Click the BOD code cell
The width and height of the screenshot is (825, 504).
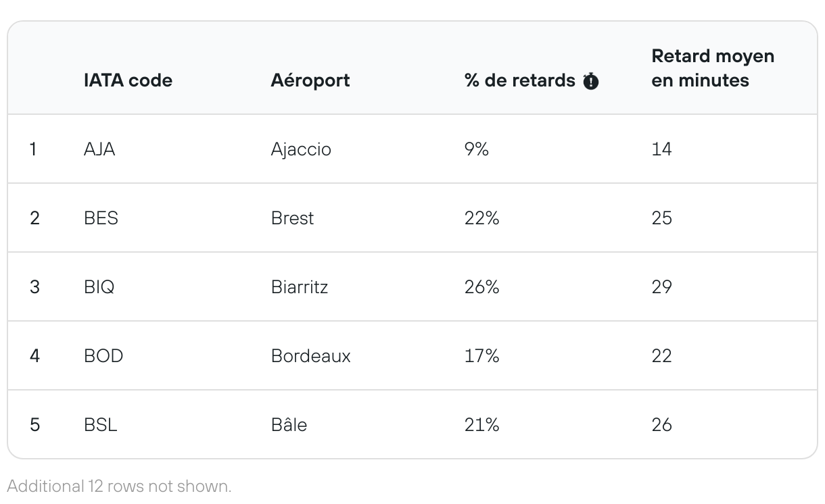[103, 356]
